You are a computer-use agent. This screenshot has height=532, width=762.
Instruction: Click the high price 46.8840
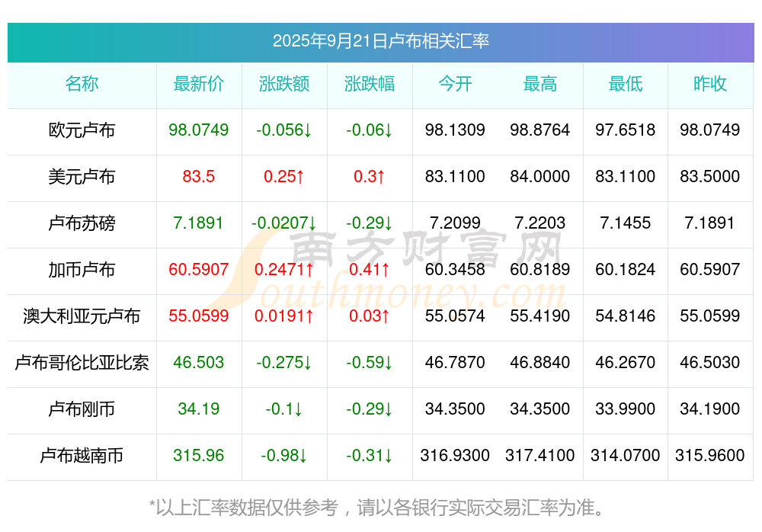[x=540, y=362]
